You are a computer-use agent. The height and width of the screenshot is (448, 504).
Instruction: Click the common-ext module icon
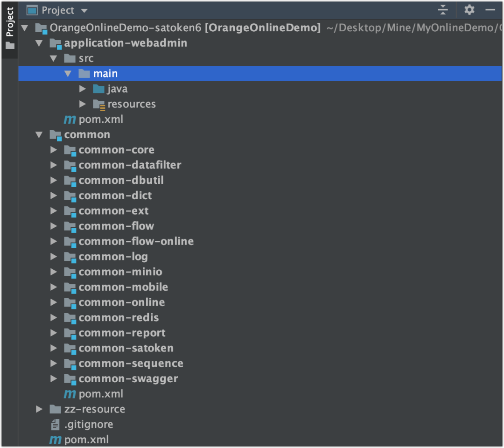click(x=70, y=211)
